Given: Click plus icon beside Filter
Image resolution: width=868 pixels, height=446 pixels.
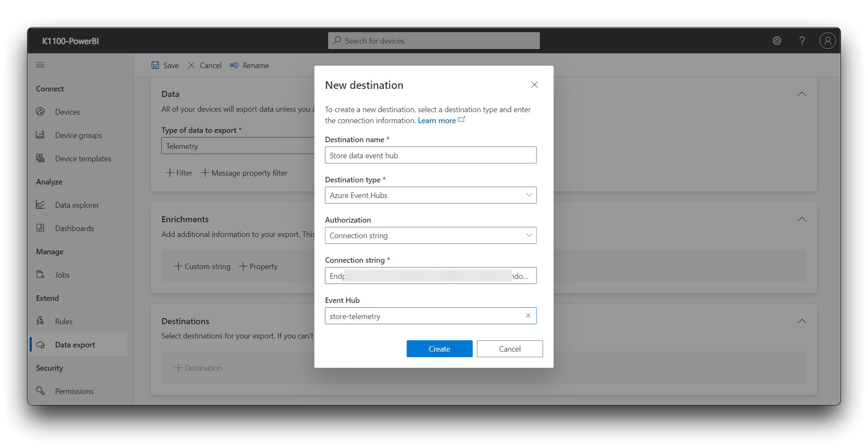Looking at the screenshot, I should [x=169, y=173].
